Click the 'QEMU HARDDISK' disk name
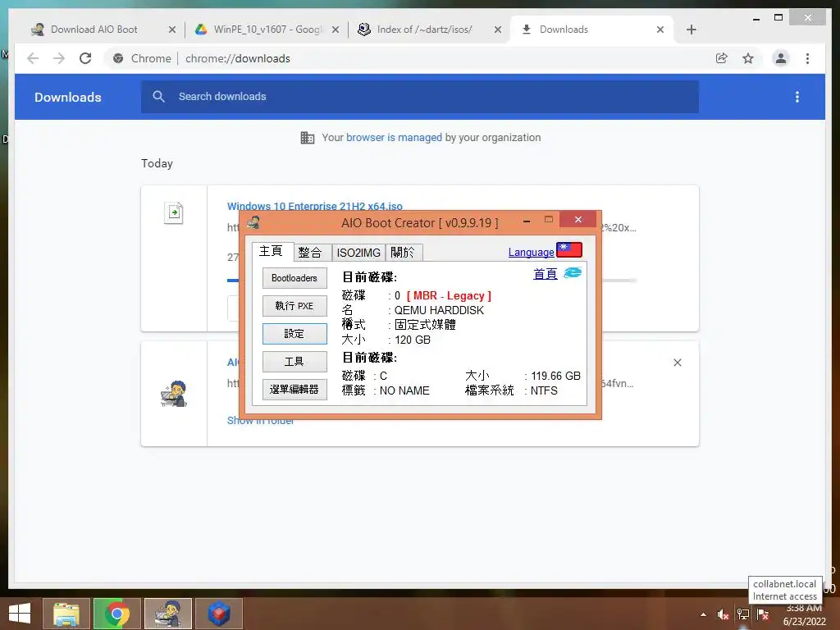840x630 pixels. click(439, 310)
